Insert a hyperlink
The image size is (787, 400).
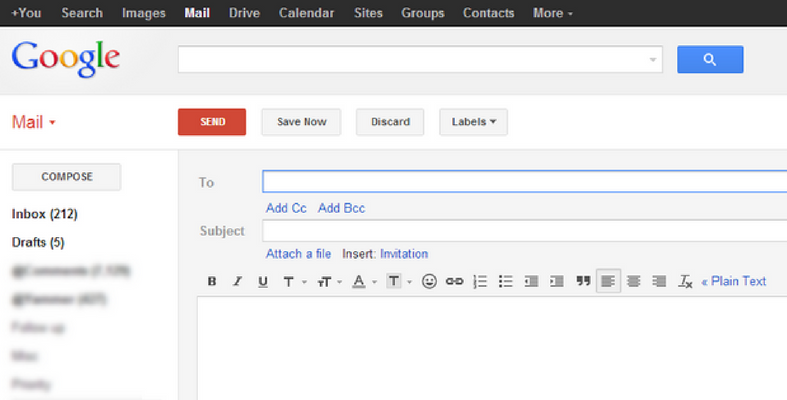454,281
